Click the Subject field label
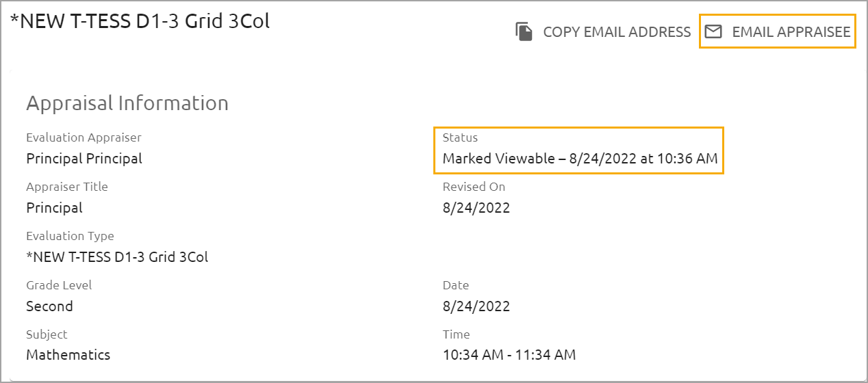This screenshot has height=383, width=868. (x=47, y=334)
